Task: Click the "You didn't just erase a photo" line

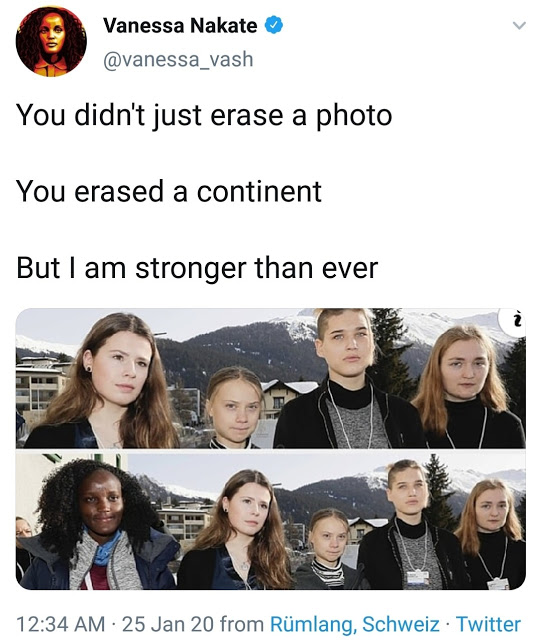Action: (204, 116)
